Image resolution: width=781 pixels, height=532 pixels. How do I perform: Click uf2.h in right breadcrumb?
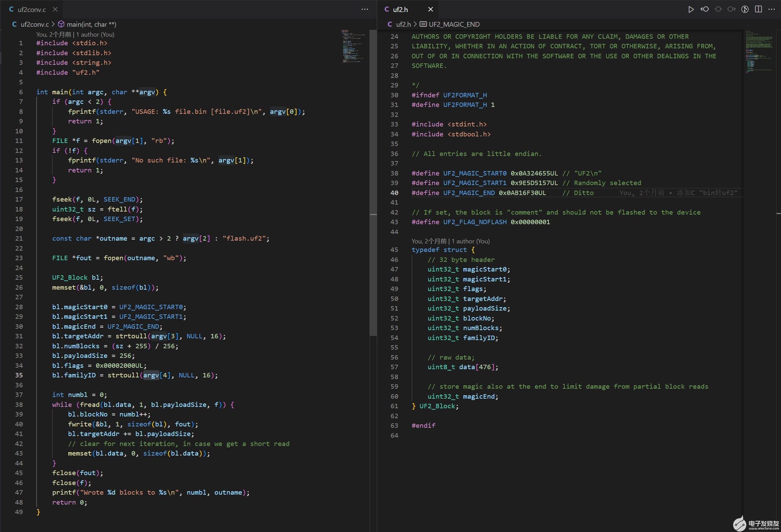click(403, 24)
